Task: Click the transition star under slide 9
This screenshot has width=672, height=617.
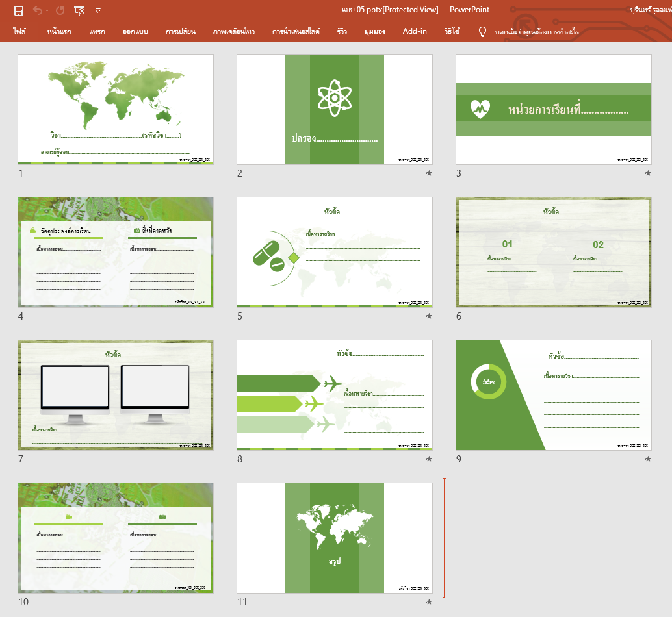Action: point(647,459)
